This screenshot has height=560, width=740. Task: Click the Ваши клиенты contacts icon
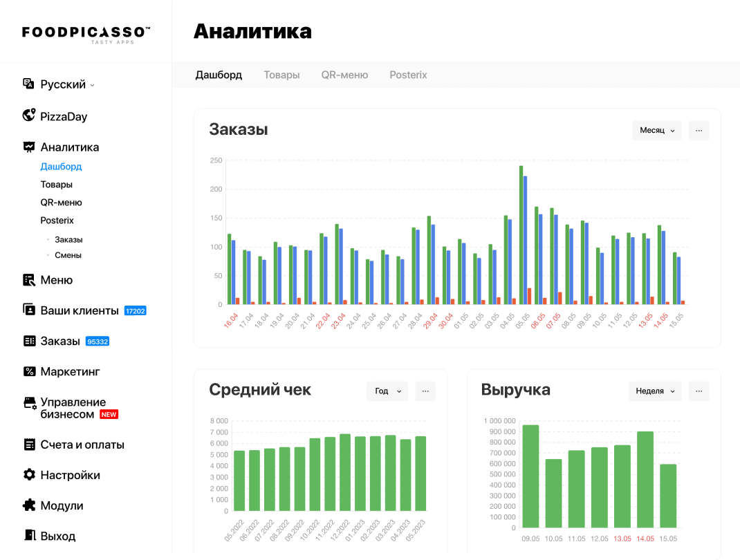(28, 310)
